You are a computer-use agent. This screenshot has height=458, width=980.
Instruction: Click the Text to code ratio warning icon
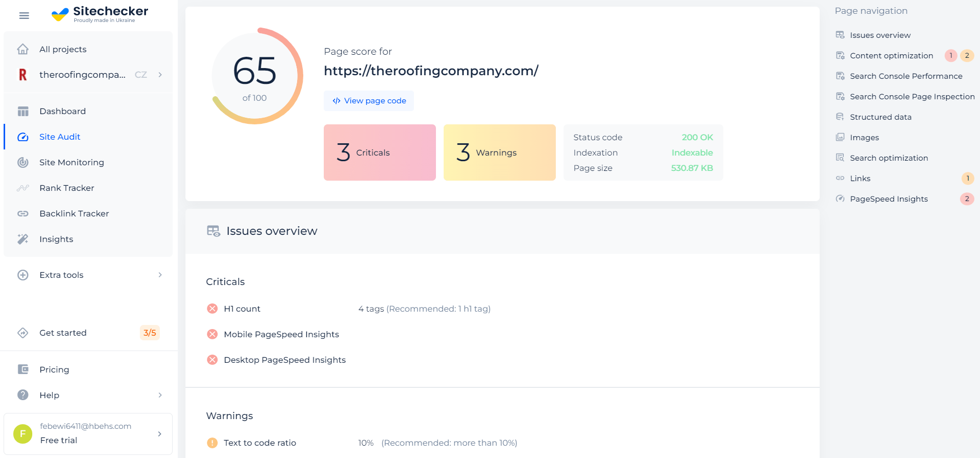pyautogui.click(x=212, y=443)
